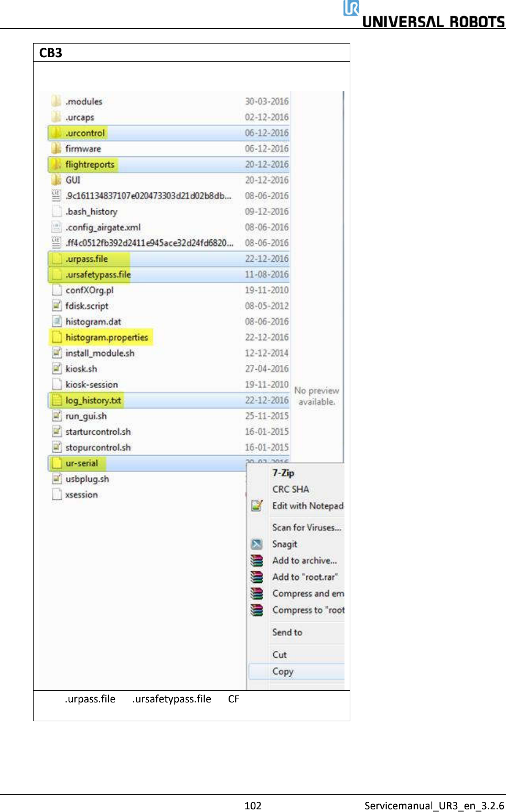
Task: Click the kiosk.sh file icon
Action: pos(57,369)
